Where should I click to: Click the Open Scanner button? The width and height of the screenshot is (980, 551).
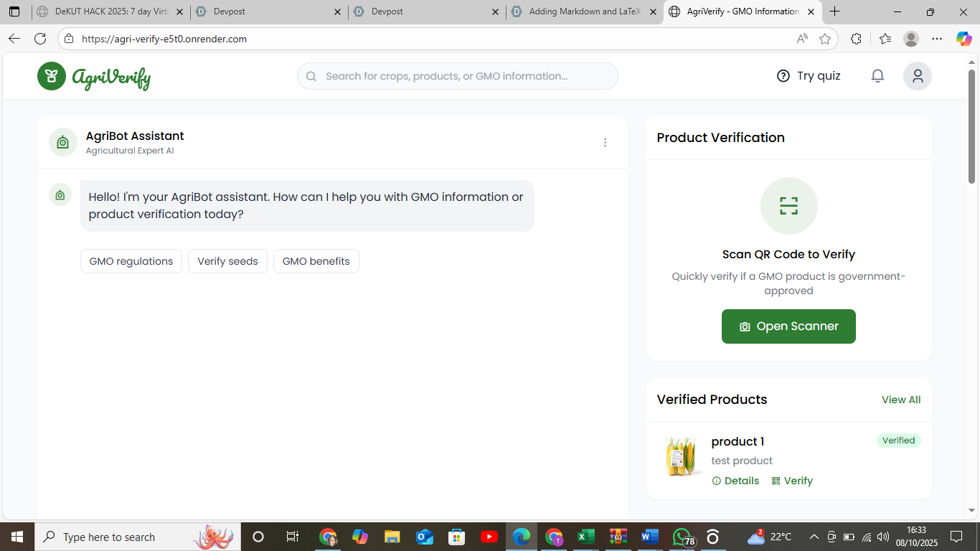788,326
